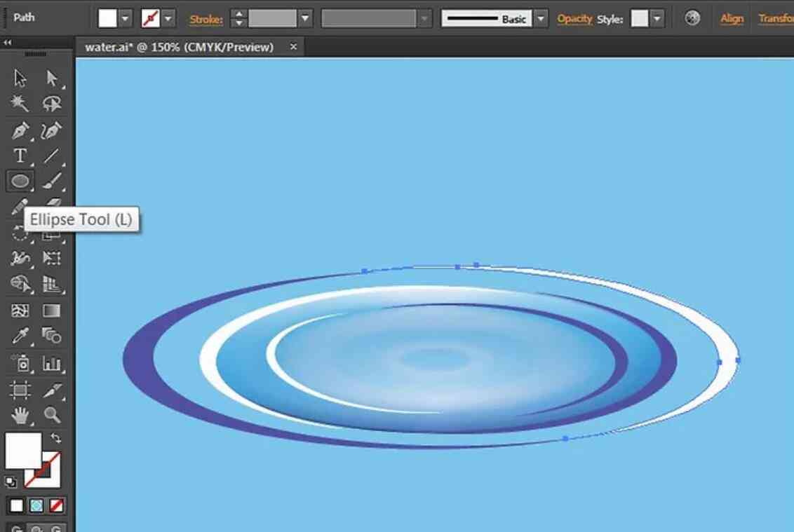Viewport: 794px width, 532px height.
Task: Pick the Line Segment tool
Action: [52, 156]
